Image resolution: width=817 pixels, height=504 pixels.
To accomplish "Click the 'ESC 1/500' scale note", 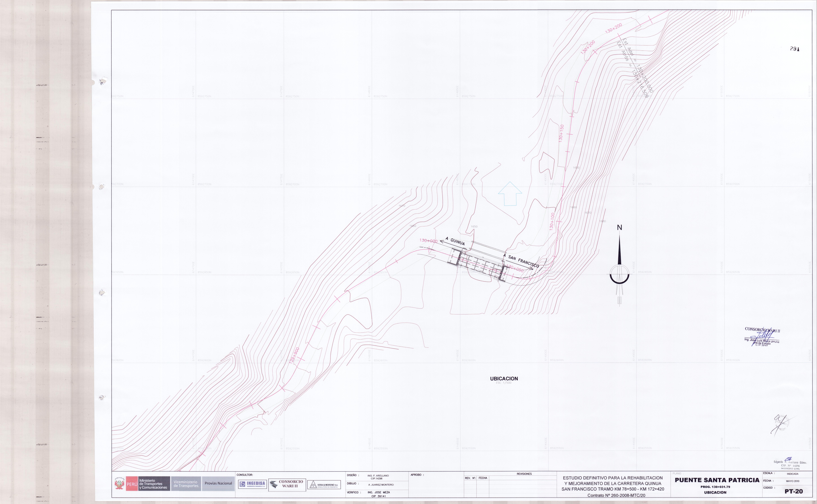I will point(504,383).
